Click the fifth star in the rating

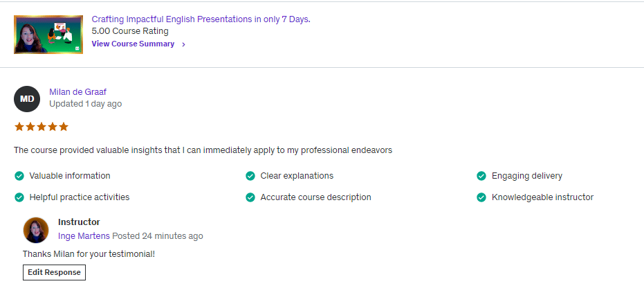coord(64,127)
